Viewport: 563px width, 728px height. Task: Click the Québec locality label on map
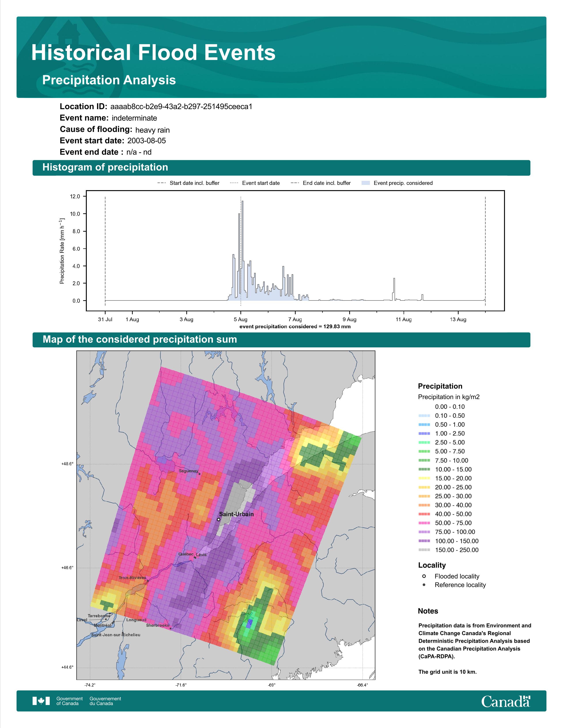click(186, 554)
